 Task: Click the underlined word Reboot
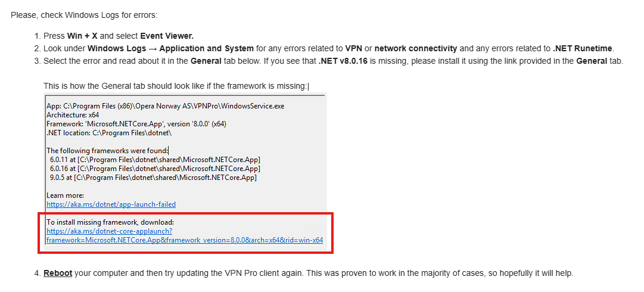[58, 273]
